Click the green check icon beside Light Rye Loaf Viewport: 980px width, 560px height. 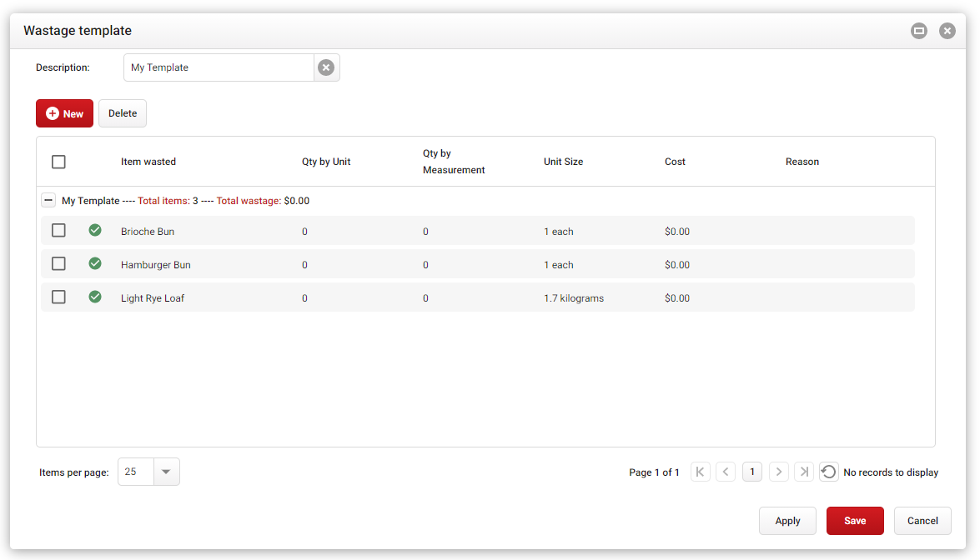pos(94,297)
